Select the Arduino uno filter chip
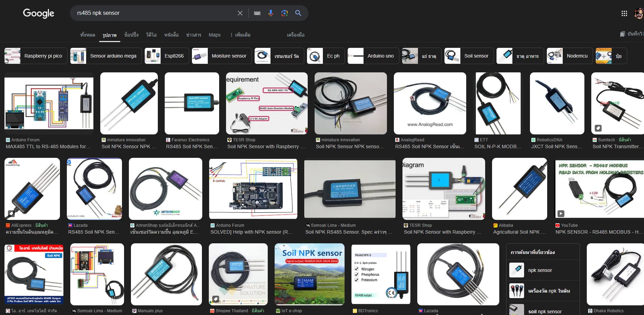Screen dimensions: 644x315 [x=373, y=56]
